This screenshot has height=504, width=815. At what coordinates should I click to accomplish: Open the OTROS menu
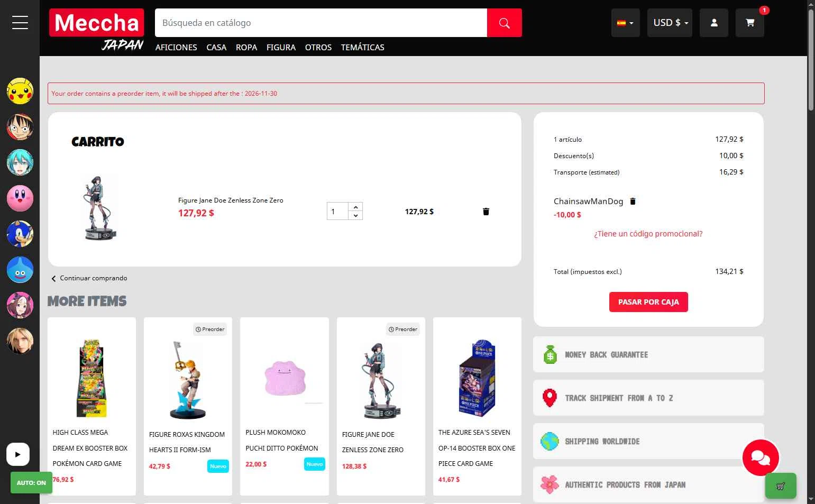[318, 47]
